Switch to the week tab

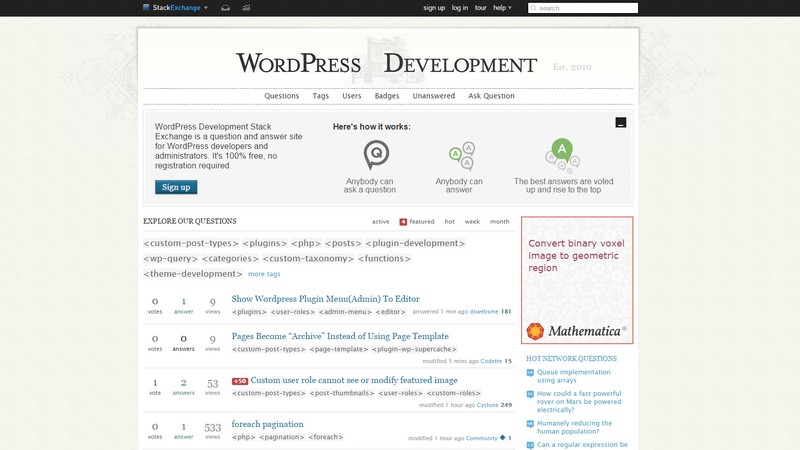472,221
